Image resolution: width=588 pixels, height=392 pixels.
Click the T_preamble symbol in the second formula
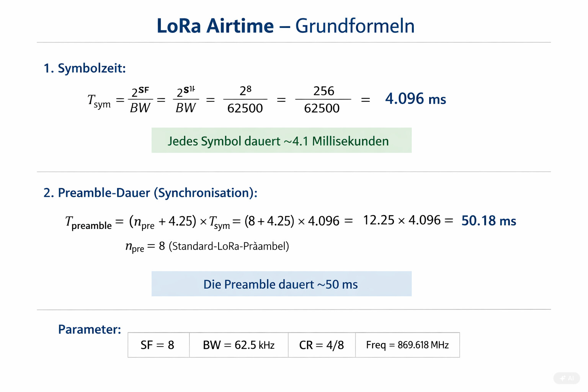[88, 222]
